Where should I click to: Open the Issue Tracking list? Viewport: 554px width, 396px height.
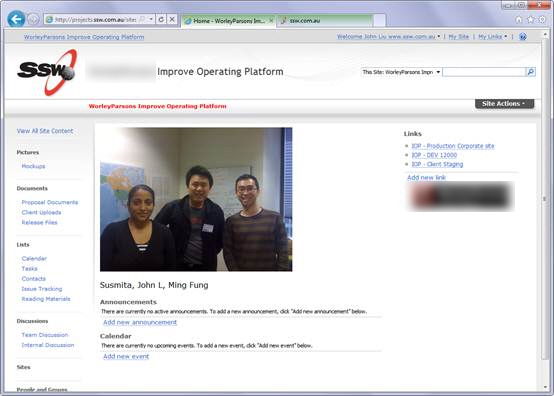click(42, 289)
